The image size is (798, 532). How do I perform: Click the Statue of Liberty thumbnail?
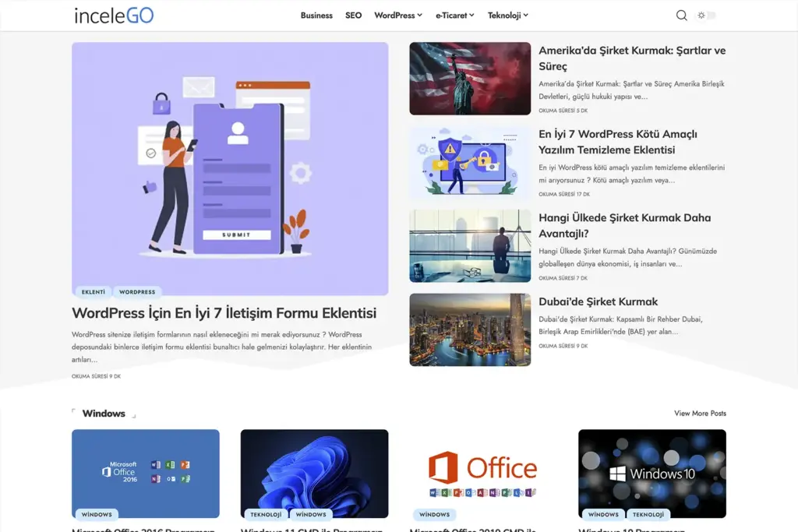(470, 79)
